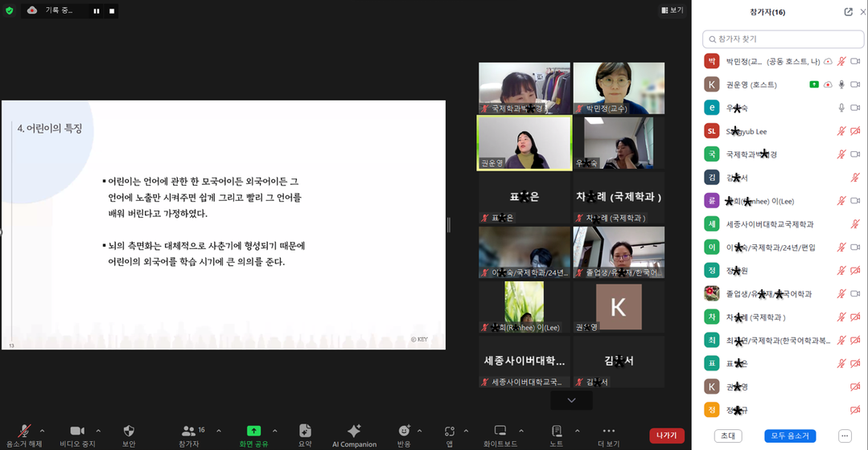The width and height of the screenshot is (868, 450).
Task: Open the 노트 notes icon
Action: point(556,432)
